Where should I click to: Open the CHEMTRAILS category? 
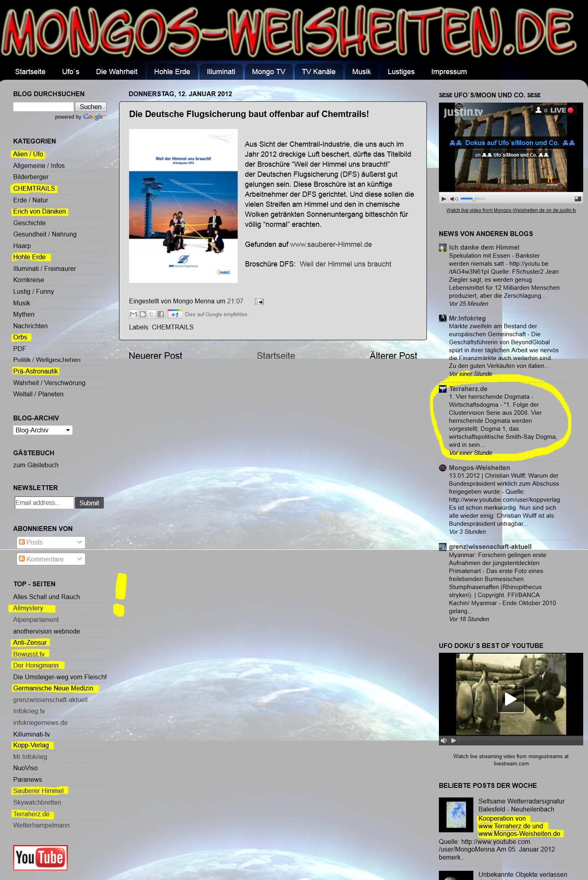click(x=34, y=188)
